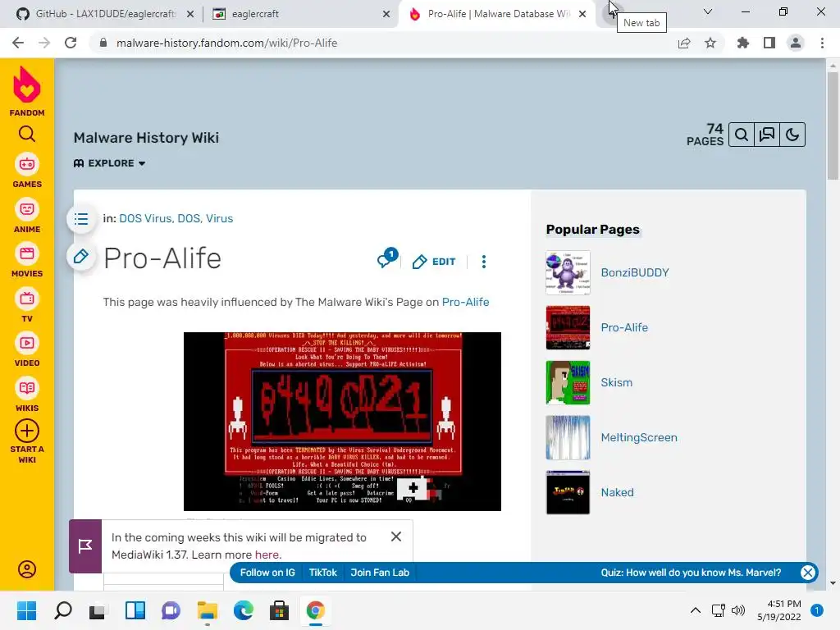The height and width of the screenshot is (630, 840).
Task: Open a new tab with plus button
Action: tap(612, 13)
